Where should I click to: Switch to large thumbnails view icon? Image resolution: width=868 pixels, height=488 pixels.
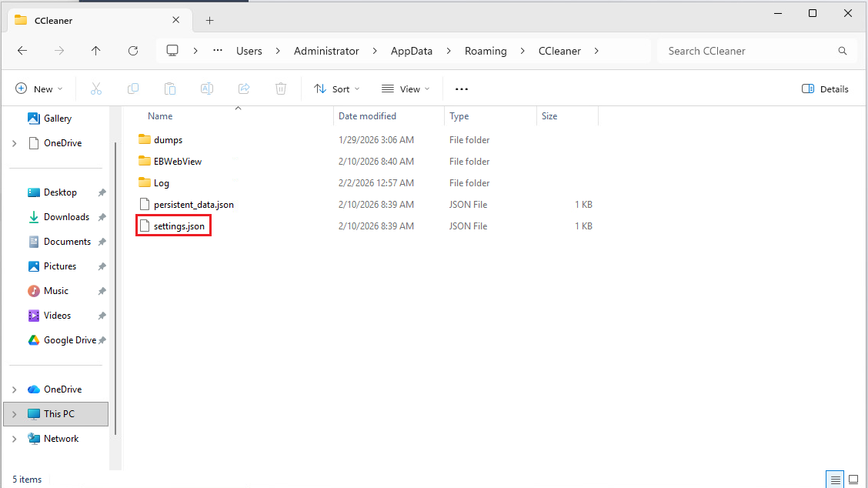point(853,480)
